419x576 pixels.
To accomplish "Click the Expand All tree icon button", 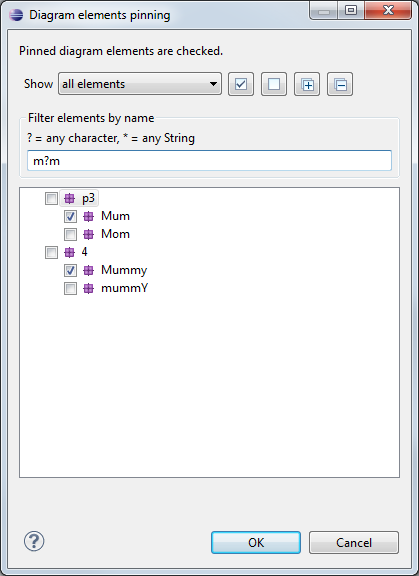I will click(307, 84).
